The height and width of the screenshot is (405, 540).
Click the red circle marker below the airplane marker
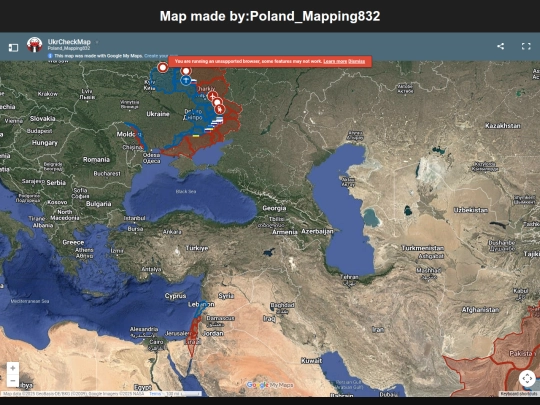[x=217, y=103]
